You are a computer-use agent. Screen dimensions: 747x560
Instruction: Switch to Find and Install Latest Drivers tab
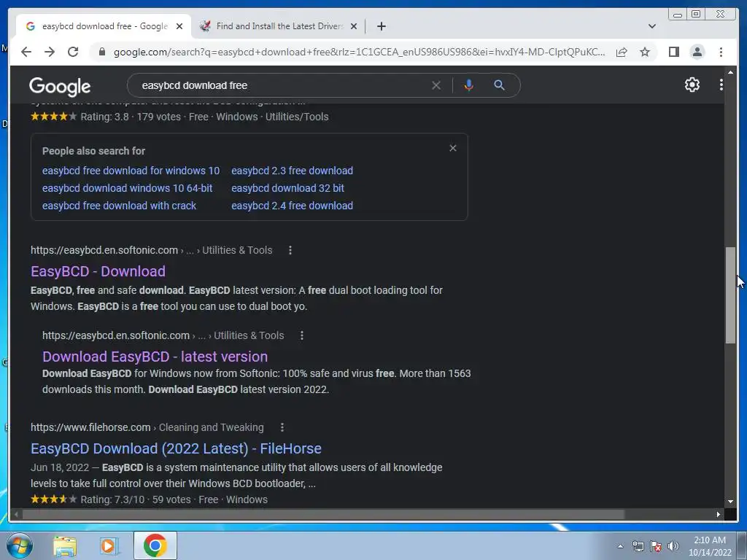click(279, 26)
